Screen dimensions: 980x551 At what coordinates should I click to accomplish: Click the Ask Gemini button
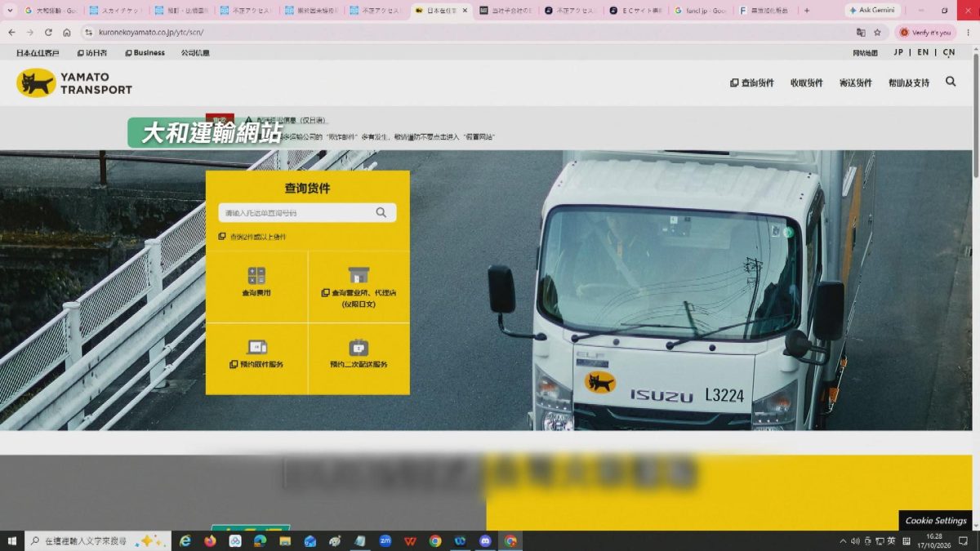(873, 11)
